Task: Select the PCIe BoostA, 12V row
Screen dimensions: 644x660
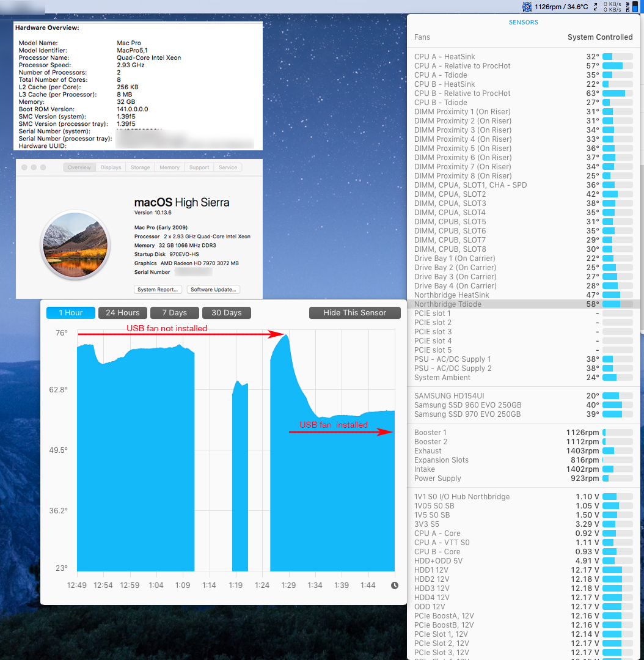Action: click(x=523, y=616)
